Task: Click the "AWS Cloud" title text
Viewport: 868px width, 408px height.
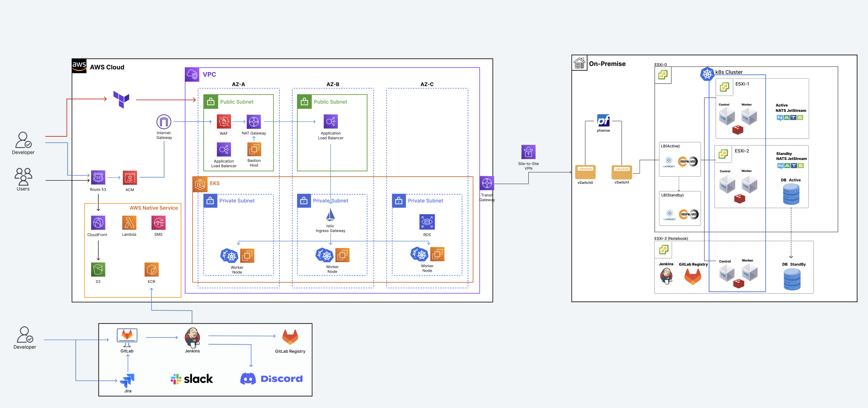Action: click(x=107, y=67)
